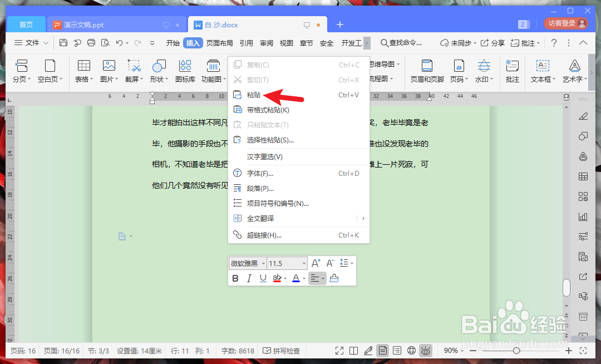Click the help question mark icon

coord(554,43)
